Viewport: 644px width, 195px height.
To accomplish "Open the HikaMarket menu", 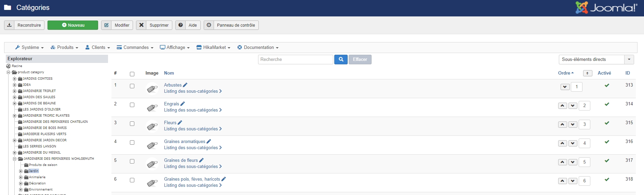I will (214, 48).
